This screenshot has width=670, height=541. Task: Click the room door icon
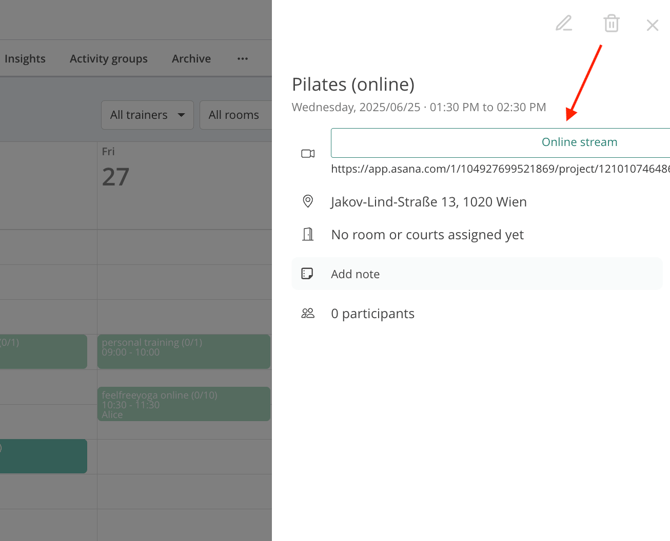pos(308,234)
